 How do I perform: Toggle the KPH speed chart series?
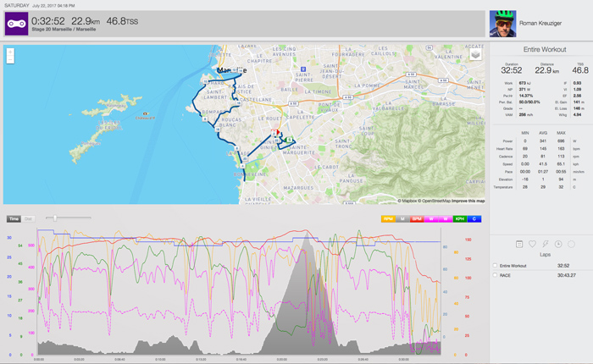point(459,219)
